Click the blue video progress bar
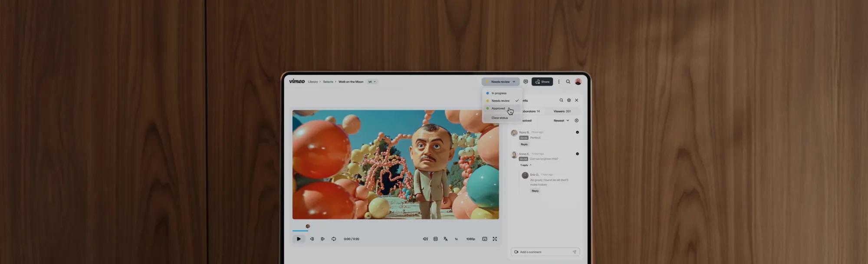 (x=300, y=231)
